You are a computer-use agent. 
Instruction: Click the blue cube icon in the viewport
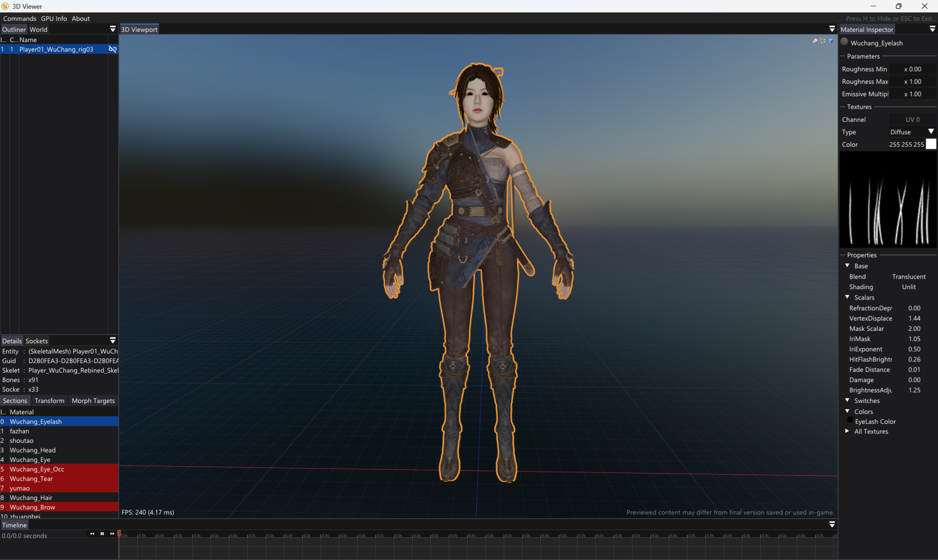[x=831, y=41]
